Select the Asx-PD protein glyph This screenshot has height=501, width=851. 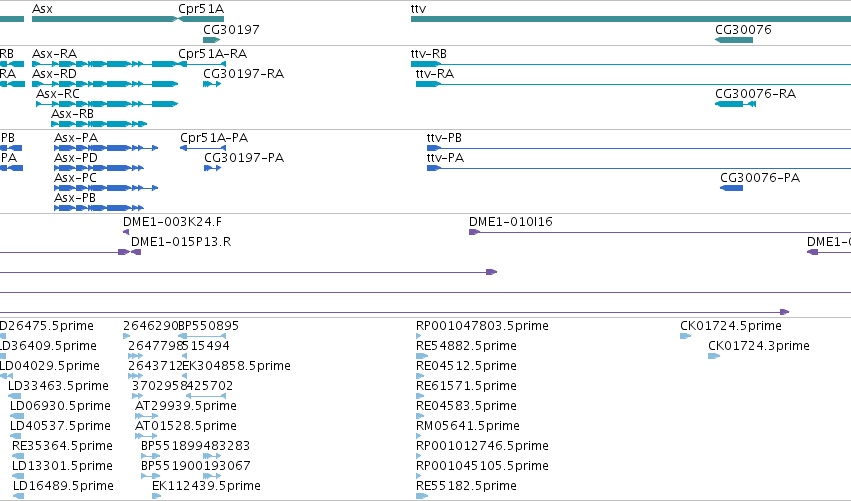99,168
